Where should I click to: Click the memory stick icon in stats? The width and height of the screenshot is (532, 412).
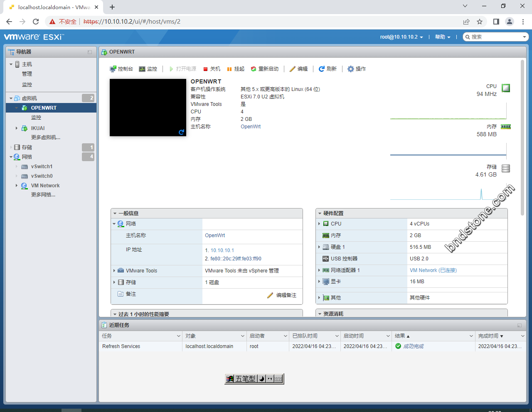click(506, 127)
